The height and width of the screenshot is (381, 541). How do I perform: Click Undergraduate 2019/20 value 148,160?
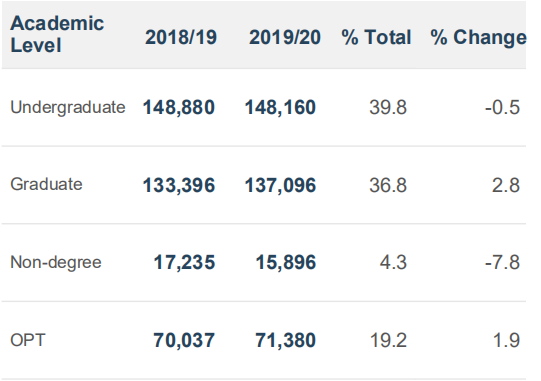280,107
